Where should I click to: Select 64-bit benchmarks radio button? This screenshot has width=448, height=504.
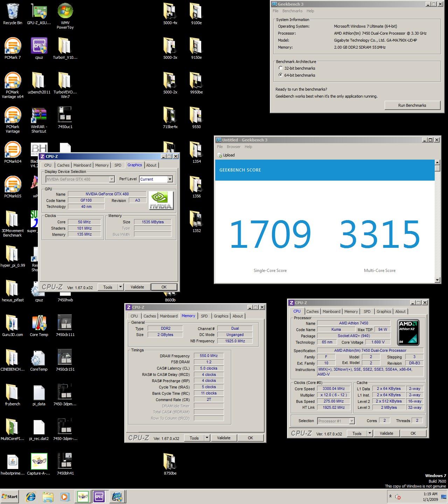pos(281,75)
